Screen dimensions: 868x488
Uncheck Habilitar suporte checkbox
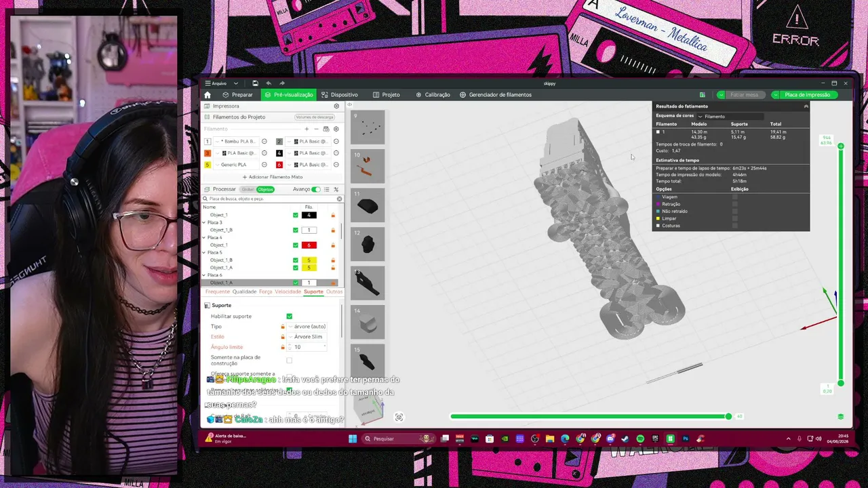(290, 317)
